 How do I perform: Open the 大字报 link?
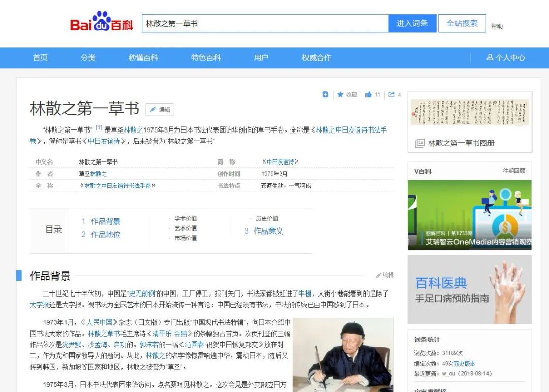tap(39, 304)
